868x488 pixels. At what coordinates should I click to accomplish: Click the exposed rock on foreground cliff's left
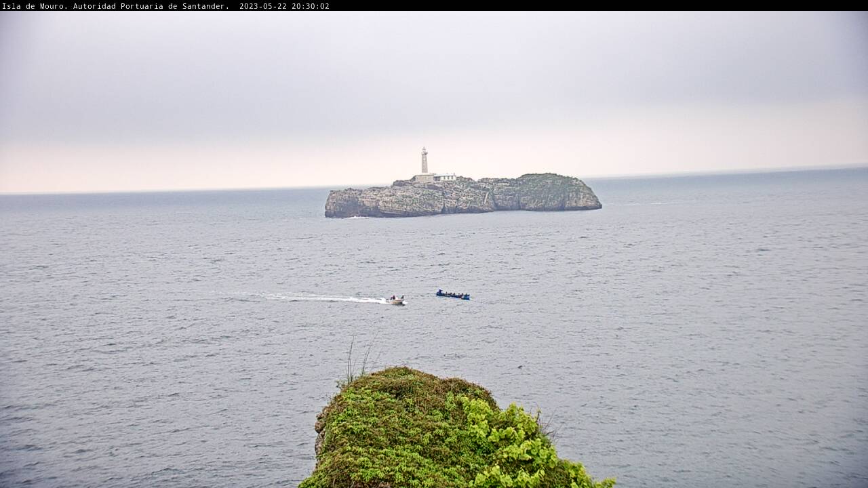320,434
